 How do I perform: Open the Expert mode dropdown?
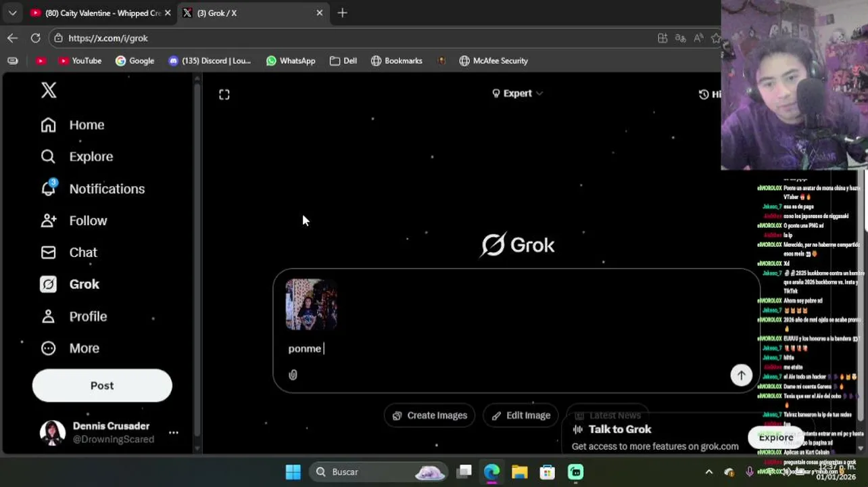pyautogui.click(x=517, y=93)
